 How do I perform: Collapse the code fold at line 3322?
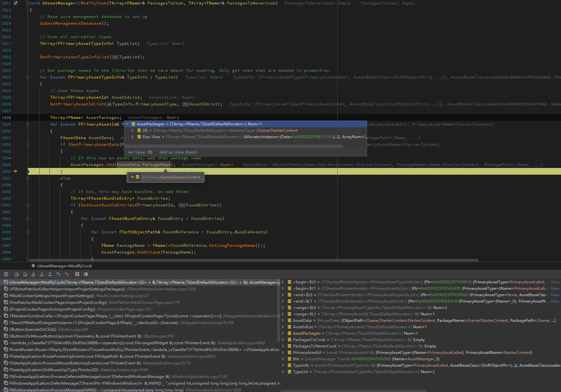pyautogui.click(x=28, y=77)
